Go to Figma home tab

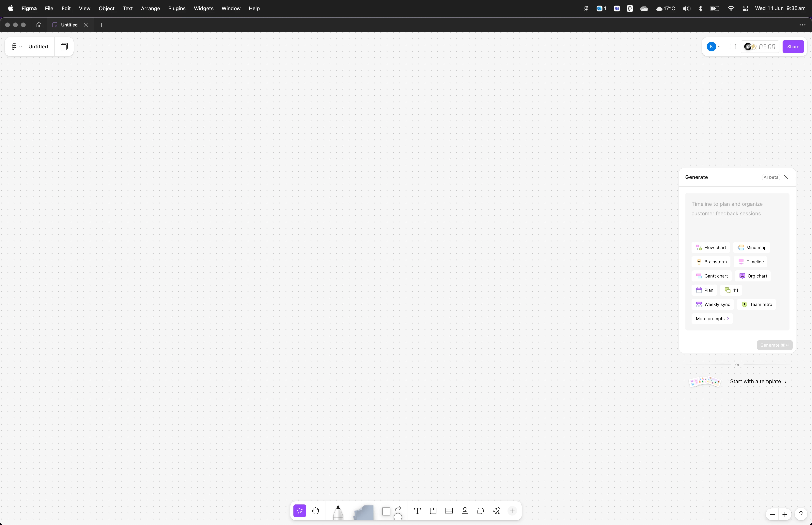pos(39,25)
